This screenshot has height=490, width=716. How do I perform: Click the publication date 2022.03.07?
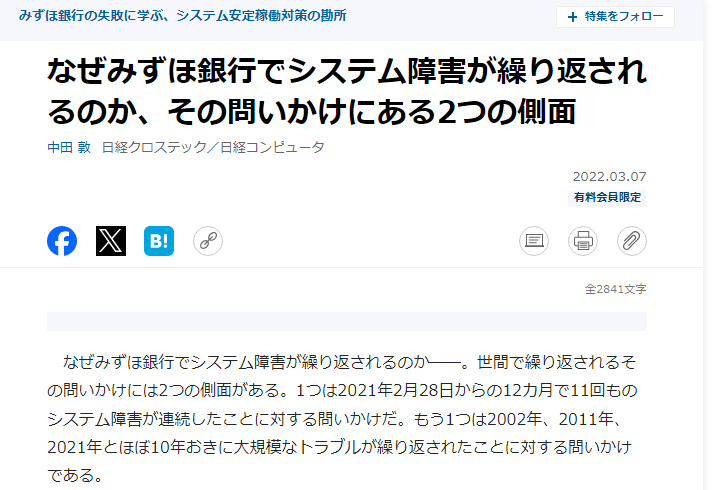610,176
